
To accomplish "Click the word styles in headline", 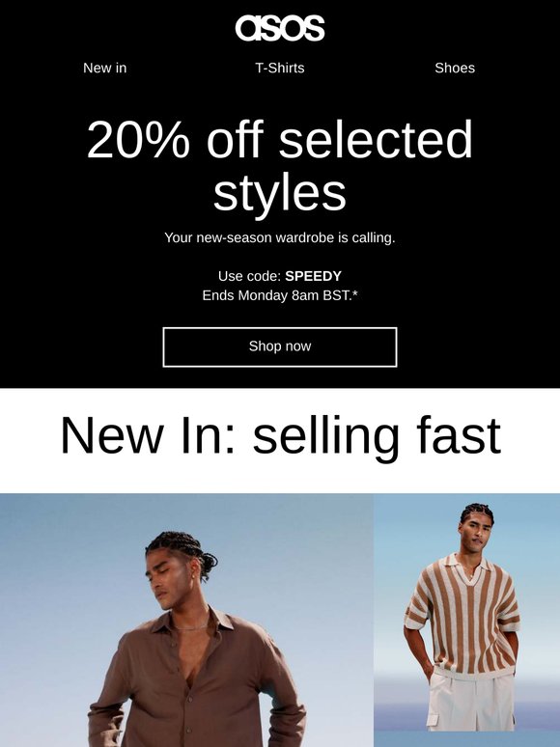I will (x=280, y=193).
